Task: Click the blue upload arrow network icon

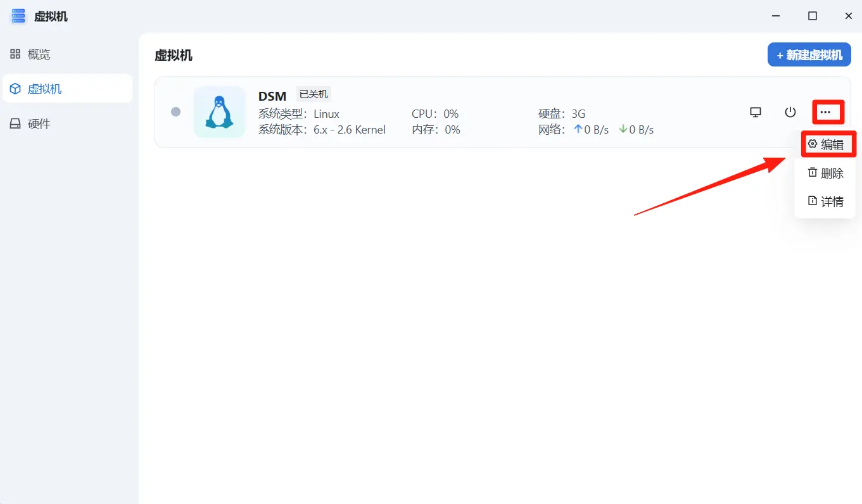Action: coord(577,129)
